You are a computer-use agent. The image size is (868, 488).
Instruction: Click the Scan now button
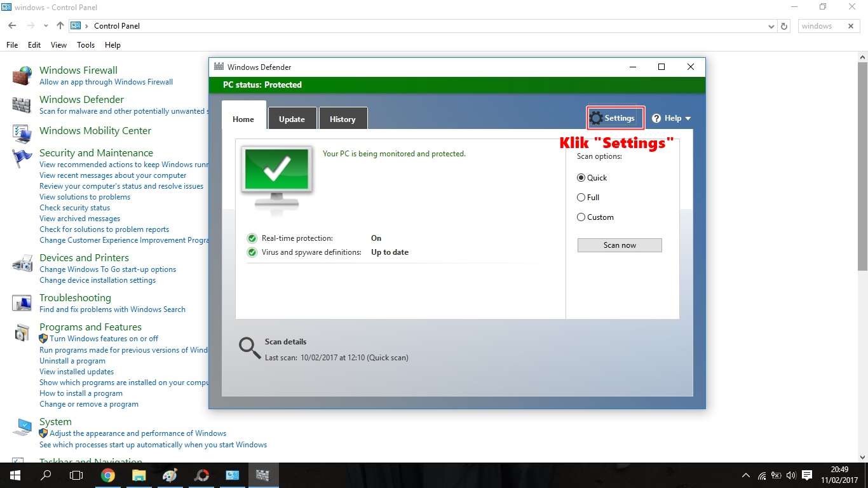click(x=620, y=245)
